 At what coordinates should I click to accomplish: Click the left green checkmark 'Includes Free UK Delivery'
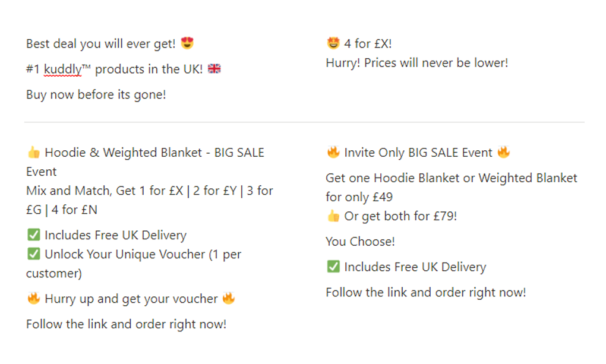(34, 235)
